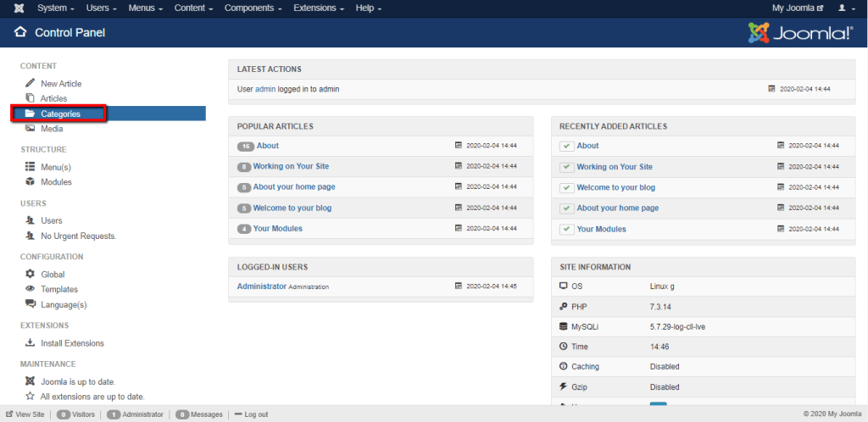Open the My Joomla site link
The height and width of the screenshot is (422, 868).
(798, 8)
